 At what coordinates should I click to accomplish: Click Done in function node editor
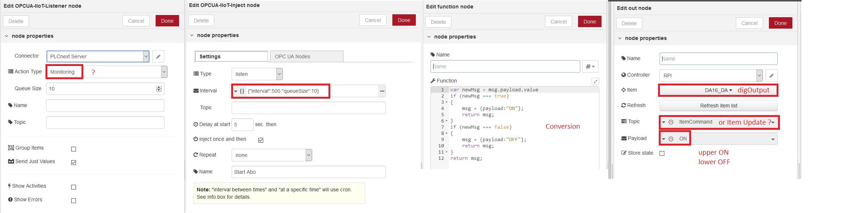tap(590, 22)
